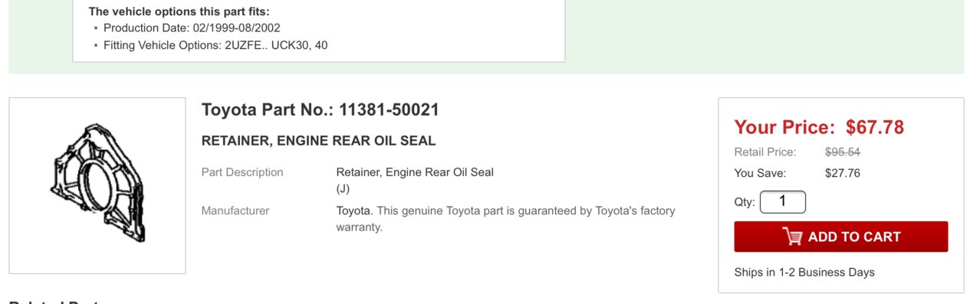Click the RETAINER, ENGINE REAR OIL SEAL title

(x=318, y=141)
